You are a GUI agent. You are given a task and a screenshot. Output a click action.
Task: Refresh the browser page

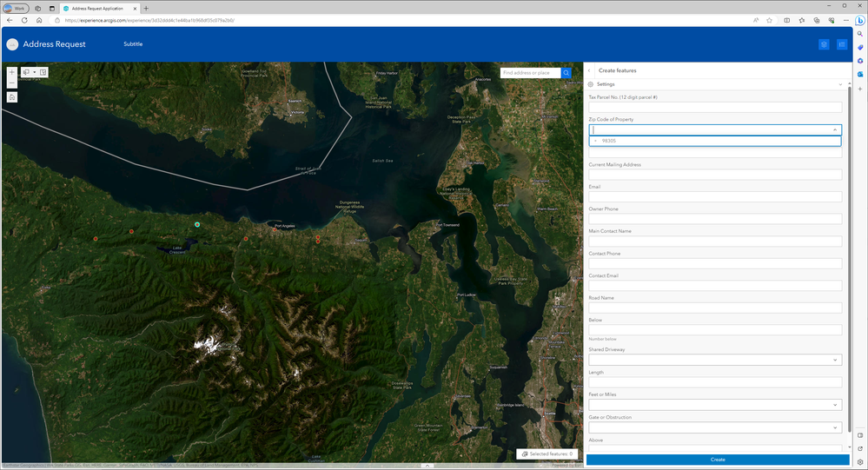pos(24,21)
